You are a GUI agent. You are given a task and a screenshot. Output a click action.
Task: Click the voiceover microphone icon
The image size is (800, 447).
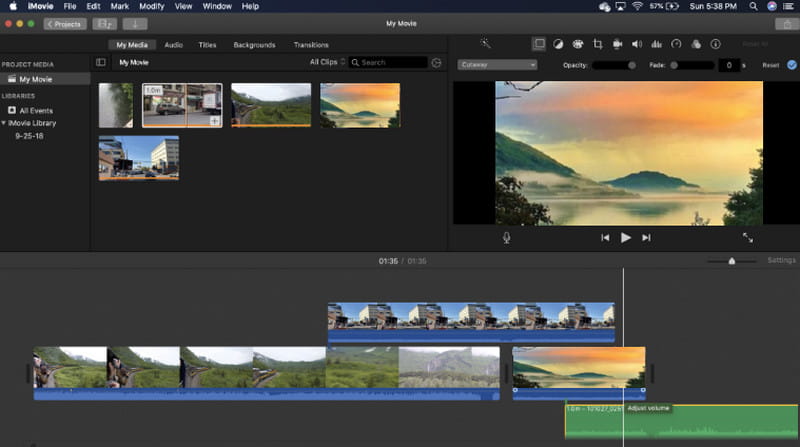pyautogui.click(x=507, y=238)
